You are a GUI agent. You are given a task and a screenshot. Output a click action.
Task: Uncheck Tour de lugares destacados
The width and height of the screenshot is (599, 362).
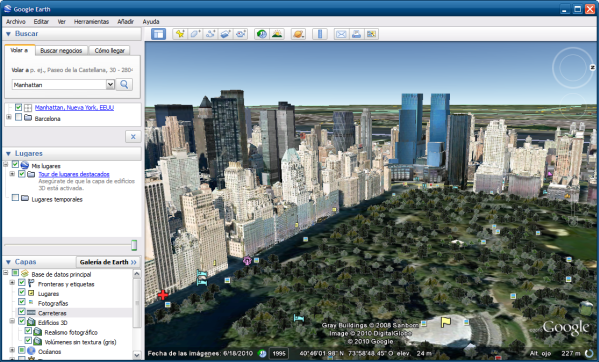coord(22,174)
